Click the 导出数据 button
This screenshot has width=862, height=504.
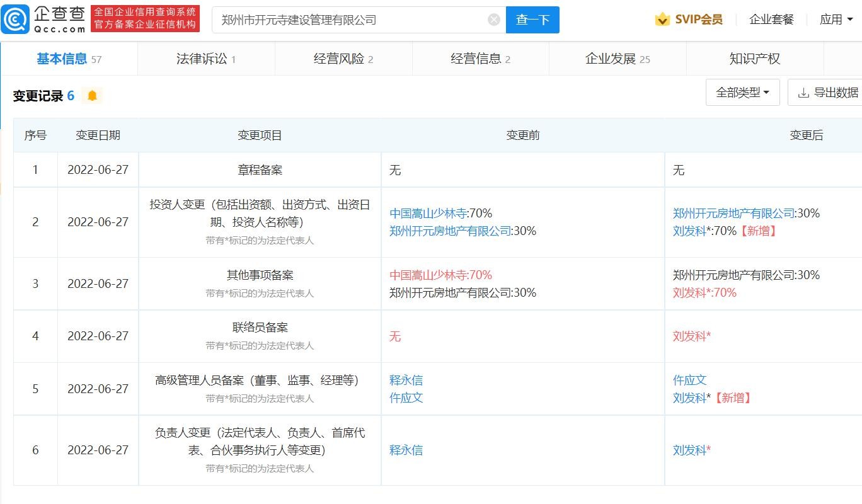(828, 93)
